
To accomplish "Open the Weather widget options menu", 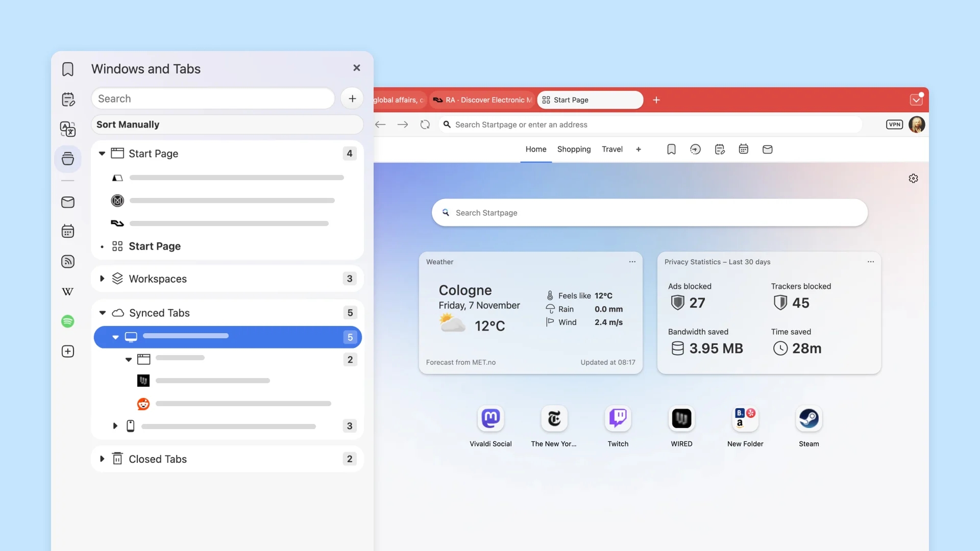I will tap(632, 262).
